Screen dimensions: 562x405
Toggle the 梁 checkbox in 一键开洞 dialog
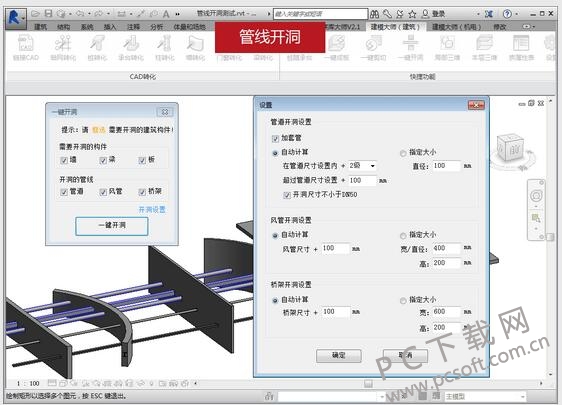(103, 160)
